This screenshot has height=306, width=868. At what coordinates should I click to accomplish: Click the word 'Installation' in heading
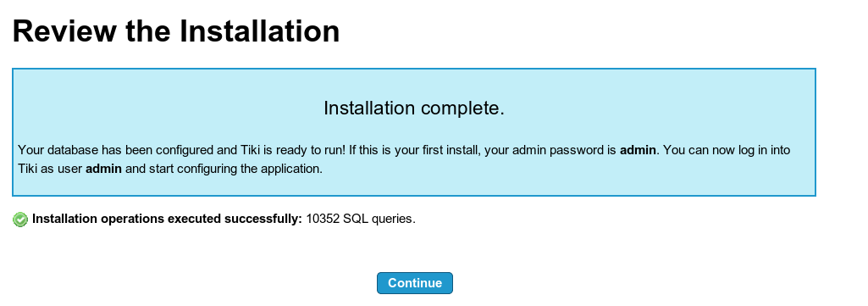pos(260,31)
